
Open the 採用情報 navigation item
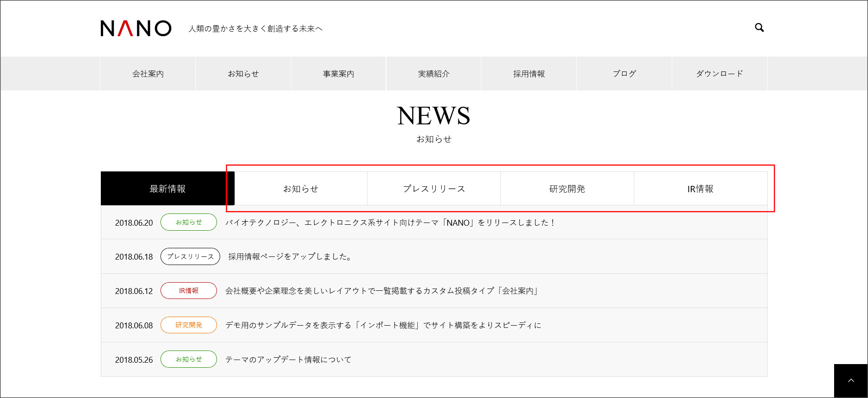point(529,74)
